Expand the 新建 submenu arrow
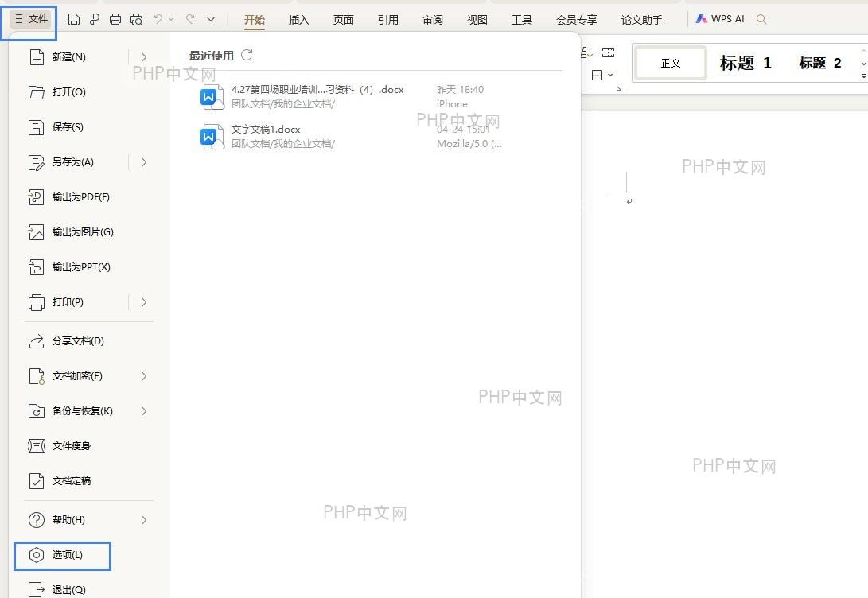The height and width of the screenshot is (598, 868). click(144, 57)
